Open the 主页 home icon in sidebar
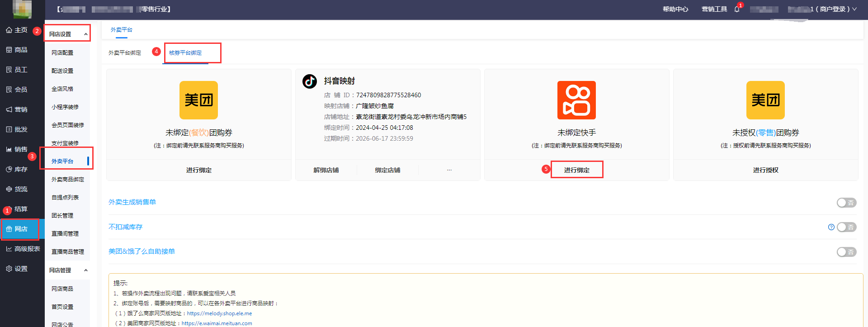 click(x=9, y=30)
